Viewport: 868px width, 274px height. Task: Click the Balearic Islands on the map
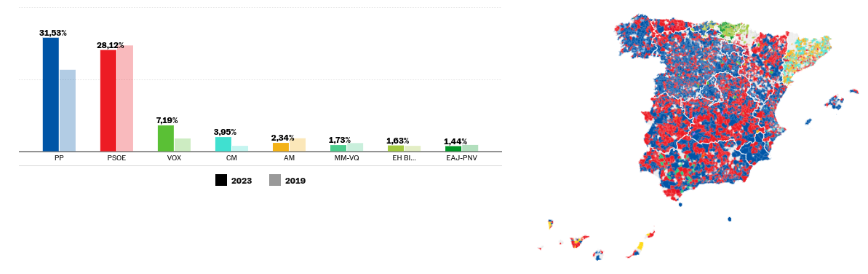[833, 104]
